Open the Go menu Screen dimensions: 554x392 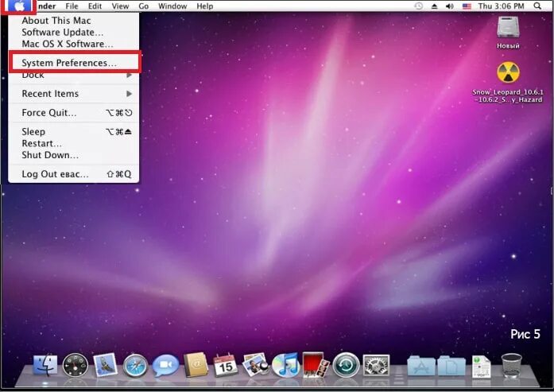coord(143,6)
